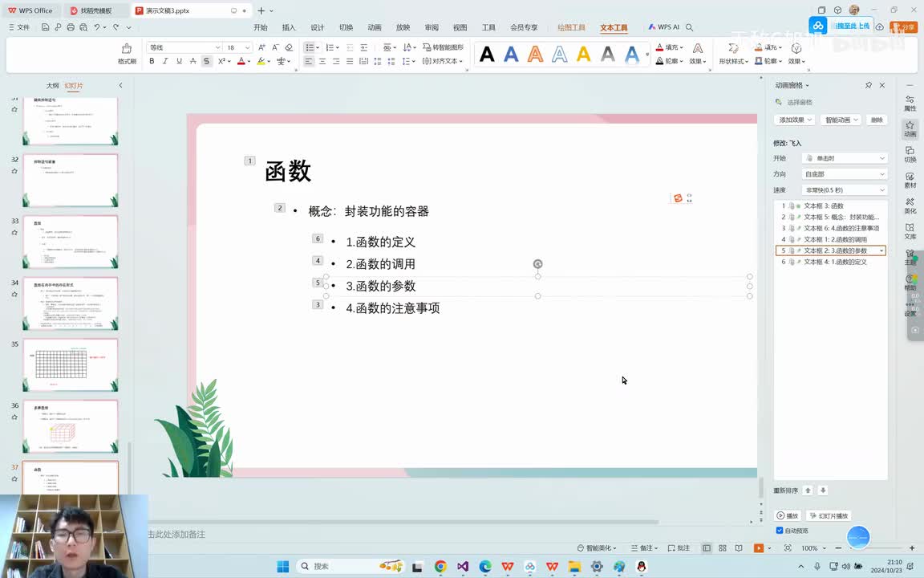Choose the orange outlined A text style
The image size is (924, 578).
click(535, 55)
